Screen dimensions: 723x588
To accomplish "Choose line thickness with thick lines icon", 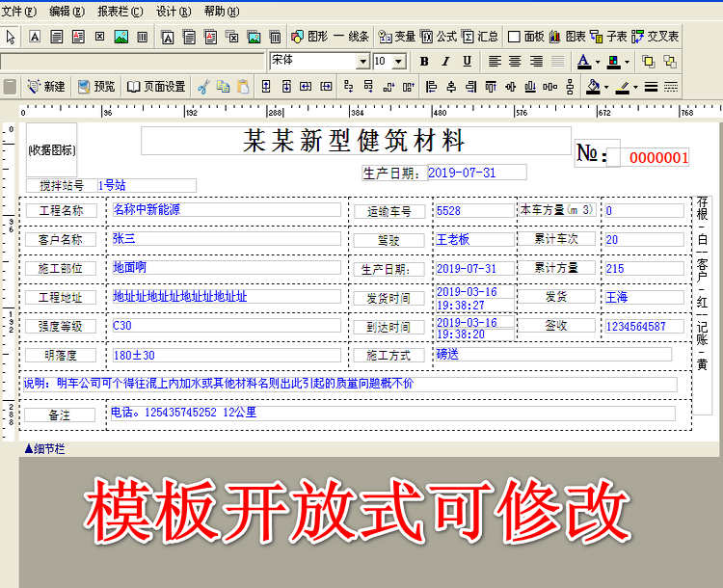I will (x=651, y=87).
